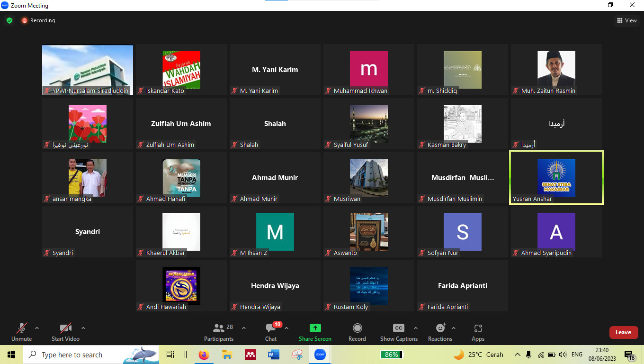This screenshot has height=364, width=644.
Task: Click the Recording indicator label
Action: (43, 20)
